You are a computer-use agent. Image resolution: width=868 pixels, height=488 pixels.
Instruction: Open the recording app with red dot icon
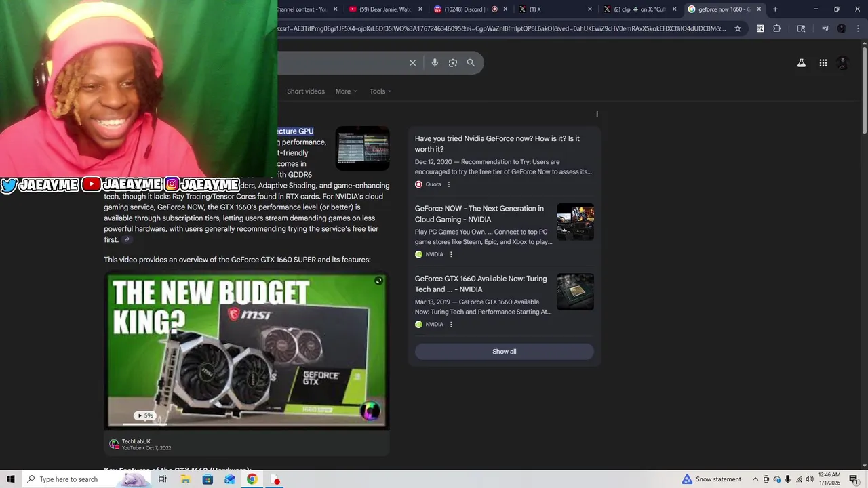coord(275,479)
